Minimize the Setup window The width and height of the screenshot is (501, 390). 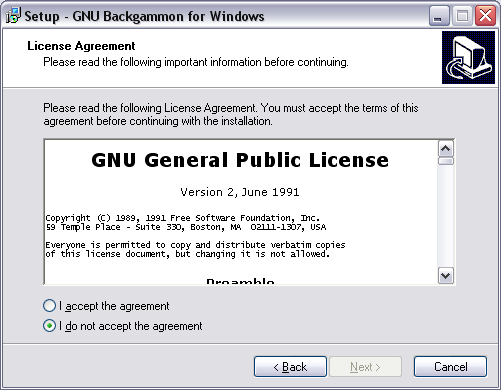(x=439, y=16)
